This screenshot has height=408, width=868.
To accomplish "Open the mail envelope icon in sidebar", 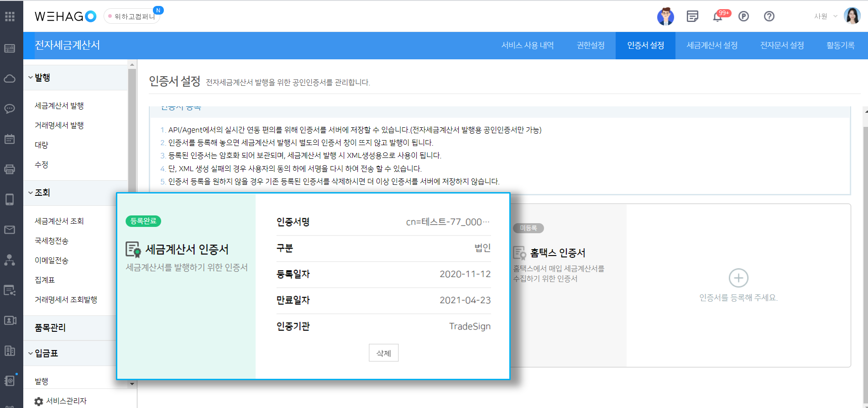I will click(10, 230).
